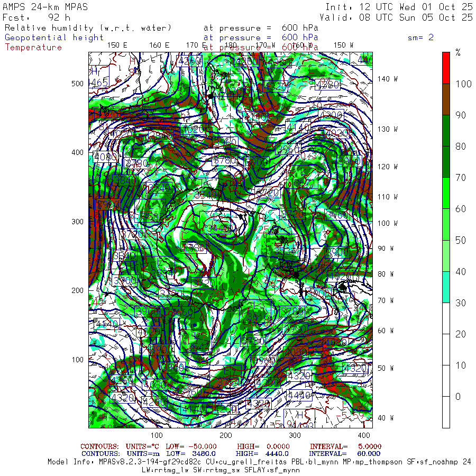Click the '90 W' longitude label
The width and height of the screenshot is (476, 476).
386,249
